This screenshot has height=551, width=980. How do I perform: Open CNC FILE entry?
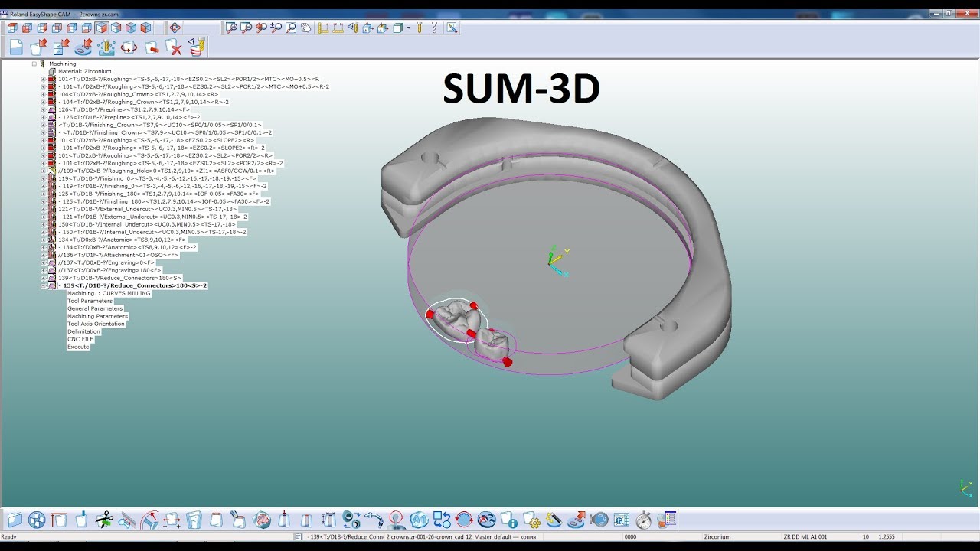pos(80,339)
